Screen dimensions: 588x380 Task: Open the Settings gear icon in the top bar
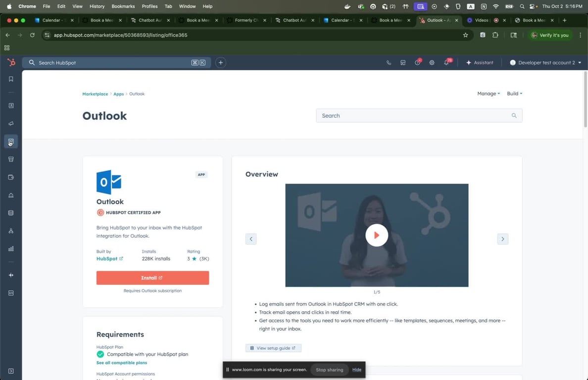click(432, 62)
